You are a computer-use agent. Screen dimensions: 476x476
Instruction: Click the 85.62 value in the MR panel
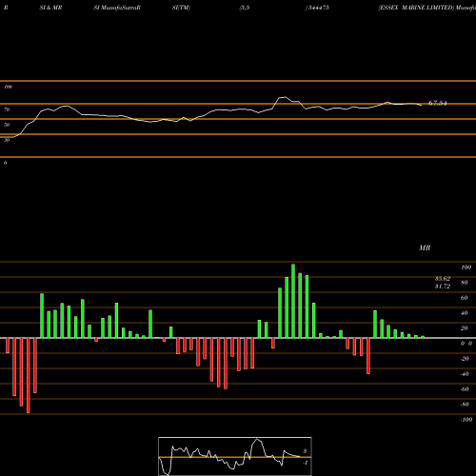[x=443, y=279]
